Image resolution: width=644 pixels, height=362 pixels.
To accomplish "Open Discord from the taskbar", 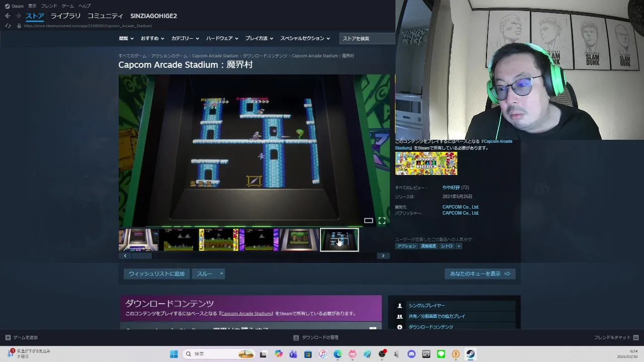I will pos(412,354).
